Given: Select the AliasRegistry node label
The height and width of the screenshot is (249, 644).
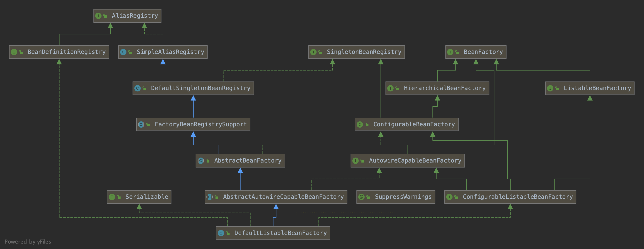Looking at the screenshot, I should coord(135,16).
